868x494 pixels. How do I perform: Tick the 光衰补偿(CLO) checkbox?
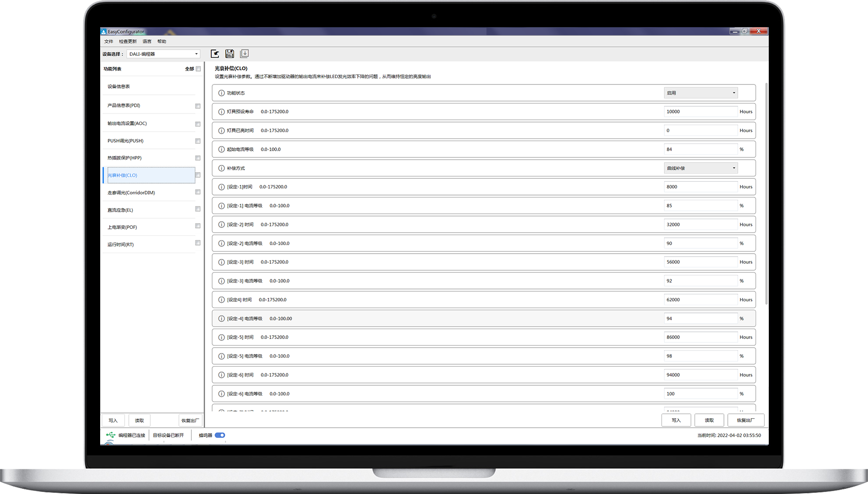pyautogui.click(x=198, y=175)
